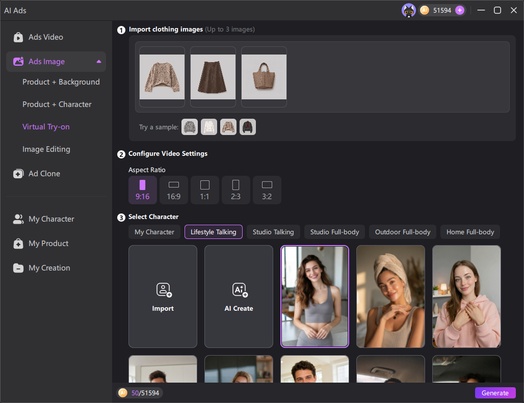Try the dark red jacket sample
This screenshot has width=524, height=403.
(x=248, y=127)
